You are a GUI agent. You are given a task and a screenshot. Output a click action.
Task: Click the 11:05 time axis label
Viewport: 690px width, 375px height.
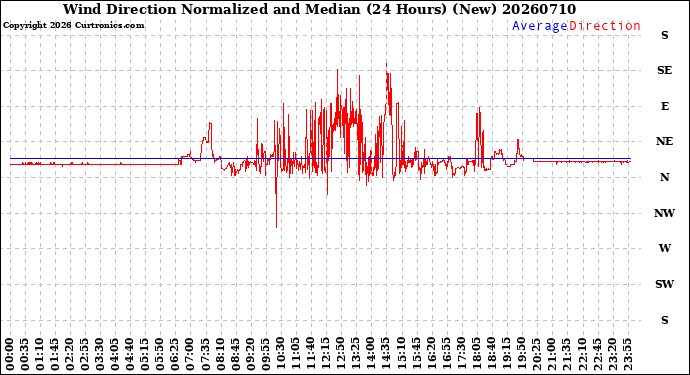(x=296, y=355)
